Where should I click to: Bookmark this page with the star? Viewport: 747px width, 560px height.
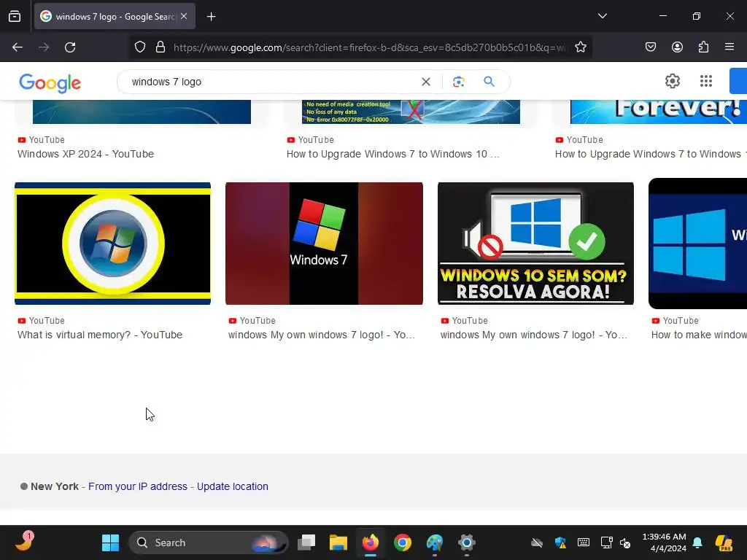pos(580,47)
